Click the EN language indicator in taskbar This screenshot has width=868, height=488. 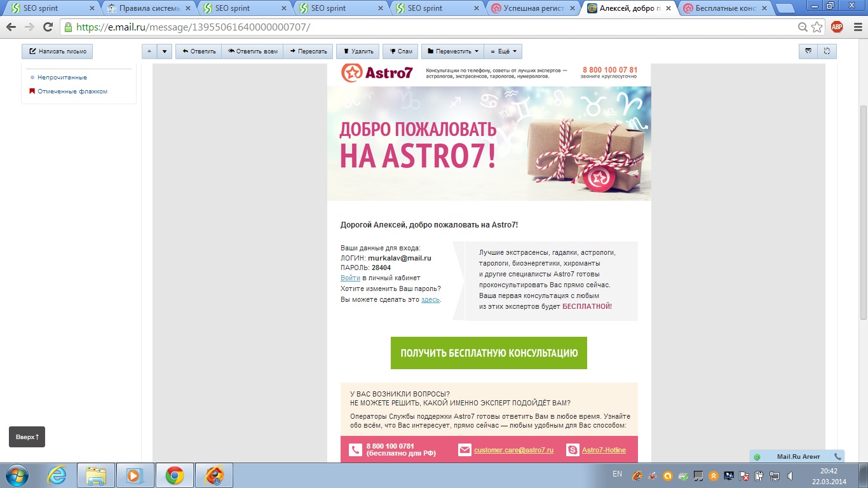[x=617, y=474]
